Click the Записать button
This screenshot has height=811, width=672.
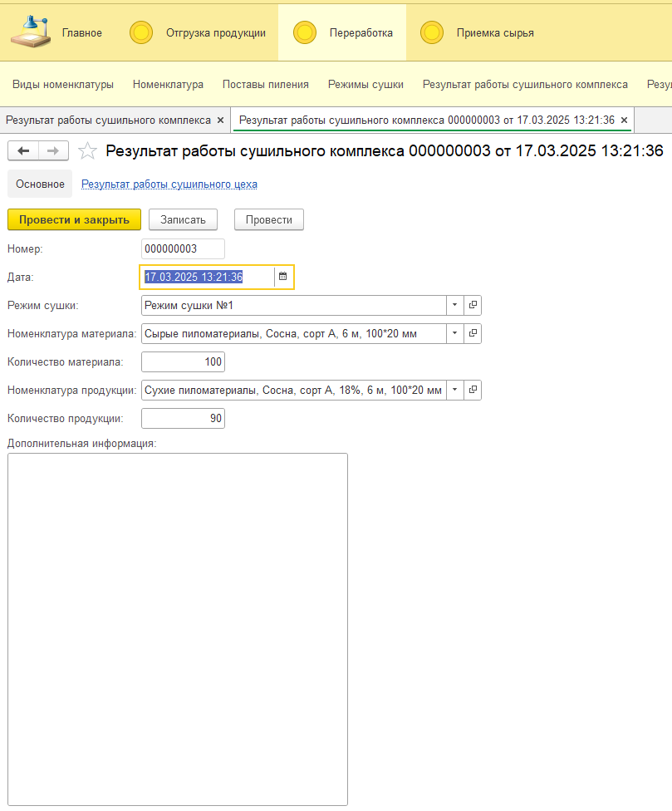(x=183, y=219)
